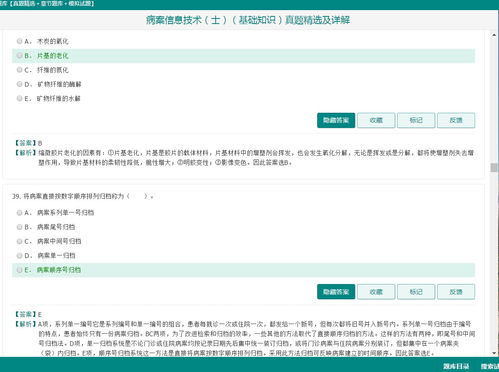Hide the answer for question 39

coord(336,292)
